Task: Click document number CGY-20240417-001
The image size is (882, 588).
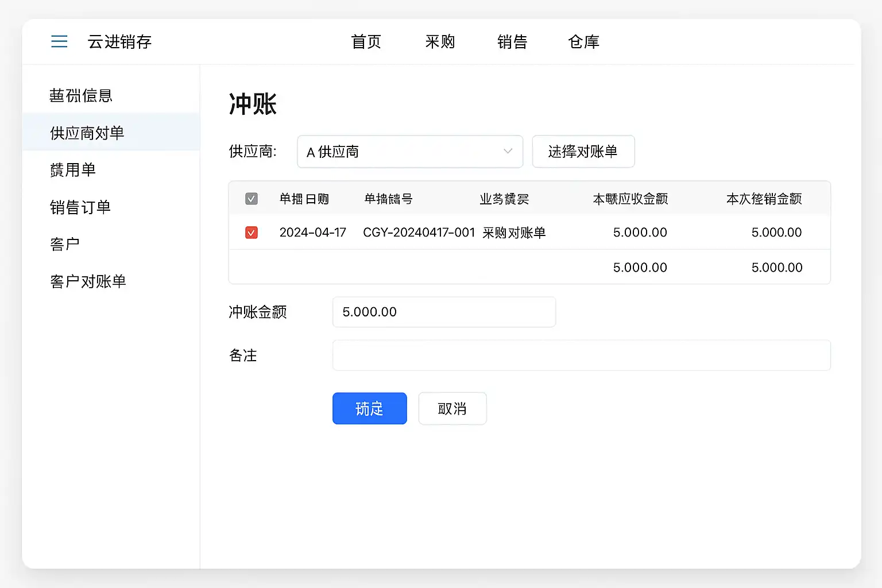Action: tap(419, 233)
